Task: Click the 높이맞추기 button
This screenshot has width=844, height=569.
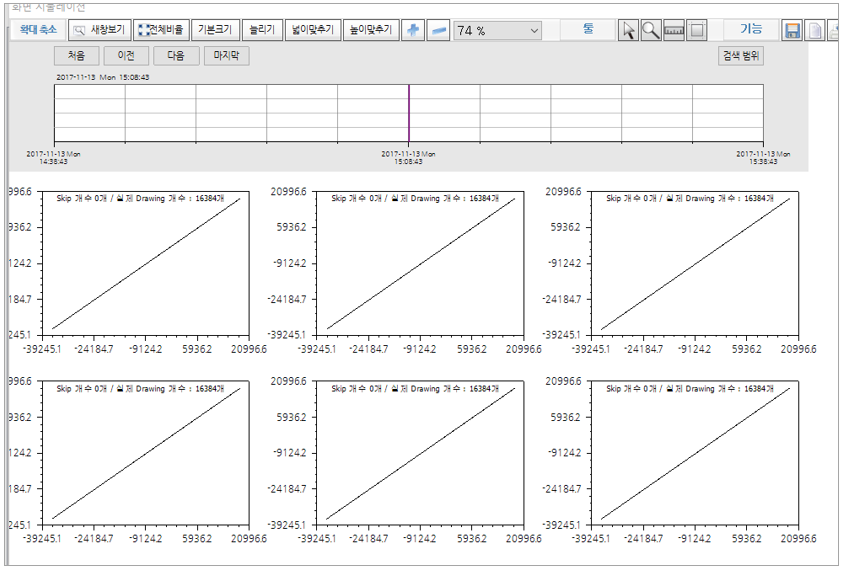Action: click(371, 30)
